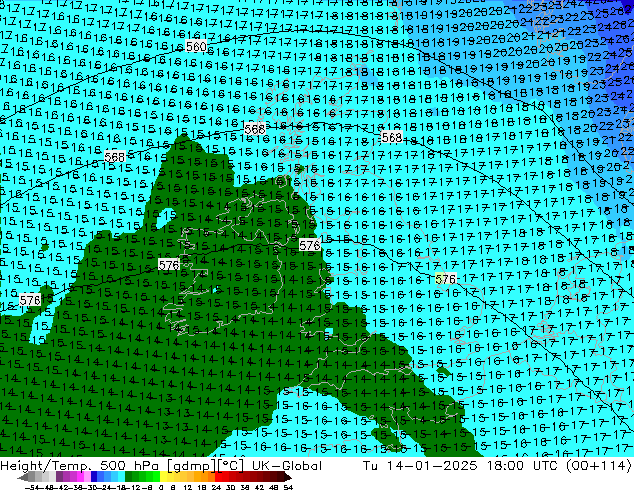Click the '14-01-2025' date text
Image resolution: width=634 pixels, height=490 pixels.
click(x=431, y=466)
